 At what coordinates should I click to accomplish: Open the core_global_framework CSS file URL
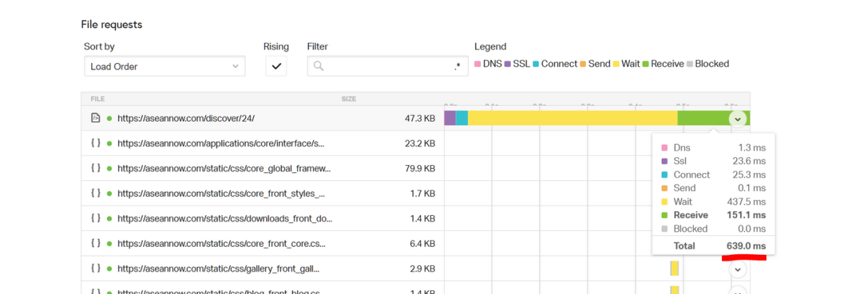click(x=224, y=168)
